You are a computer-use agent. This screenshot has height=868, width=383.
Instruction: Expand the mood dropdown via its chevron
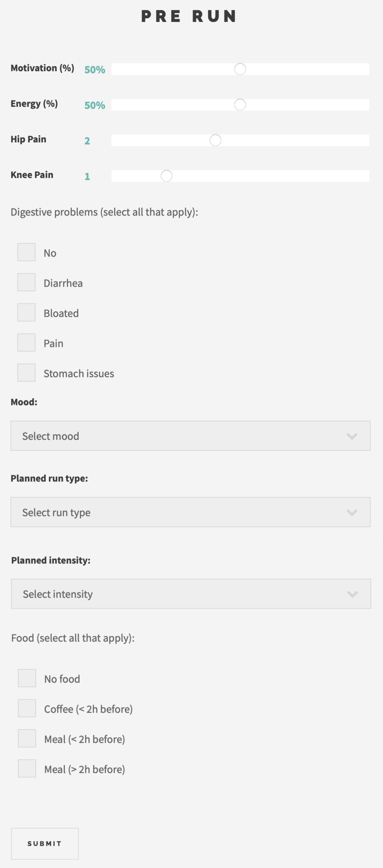[x=352, y=437]
